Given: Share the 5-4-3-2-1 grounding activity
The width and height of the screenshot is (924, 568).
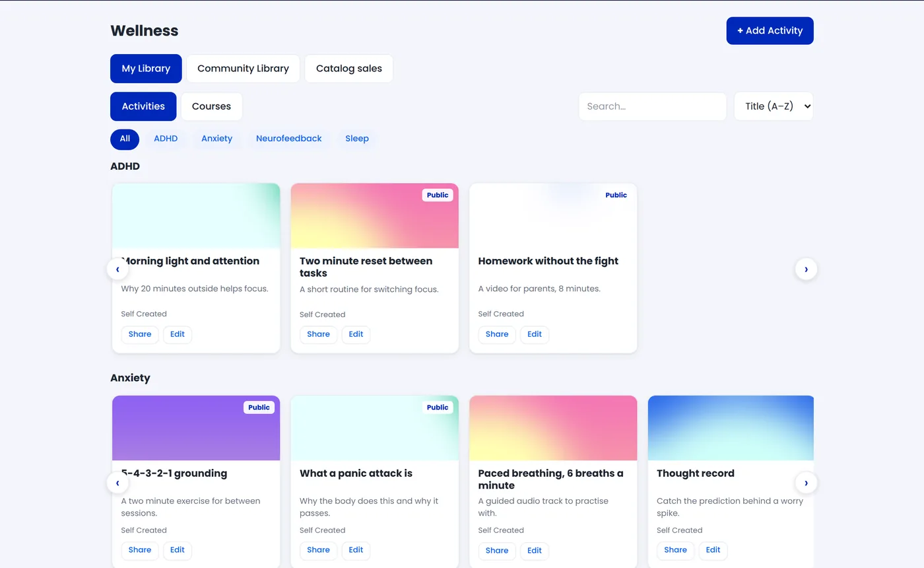Looking at the screenshot, I should 140,550.
